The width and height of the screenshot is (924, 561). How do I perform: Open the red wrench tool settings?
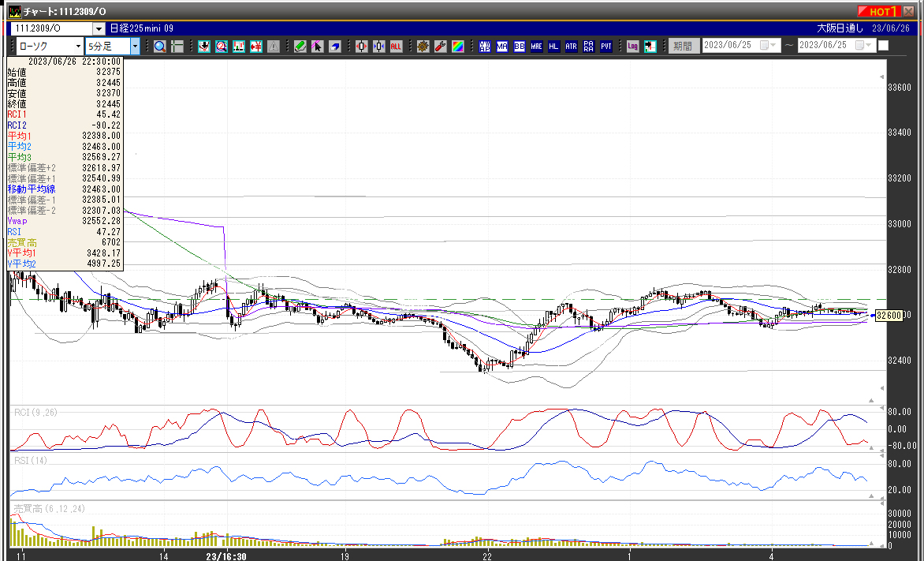(x=440, y=47)
